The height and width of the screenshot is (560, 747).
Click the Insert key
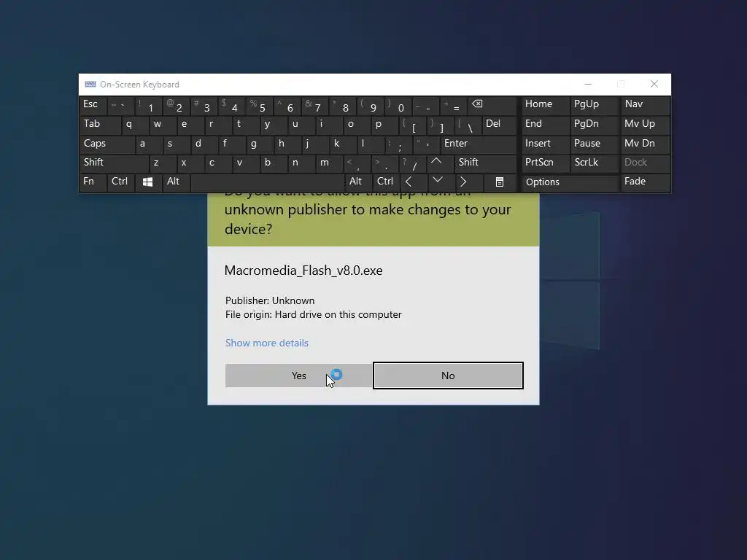[x=546, y=144]
